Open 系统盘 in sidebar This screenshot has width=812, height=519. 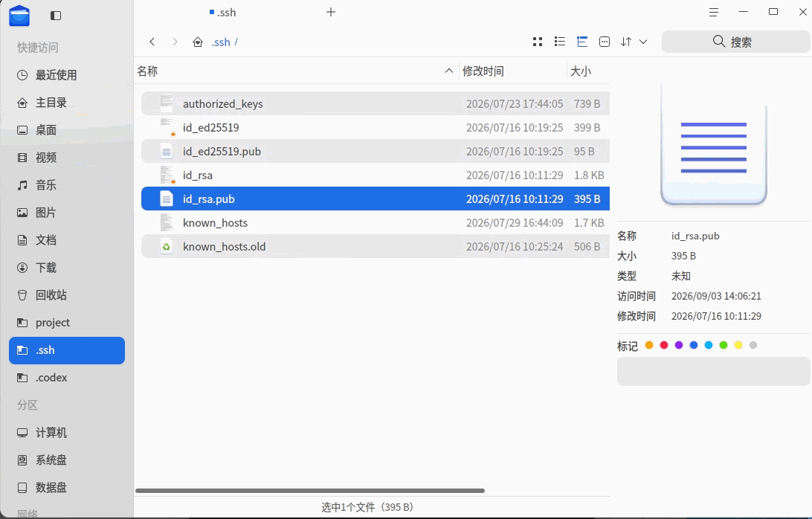point(67,460)
